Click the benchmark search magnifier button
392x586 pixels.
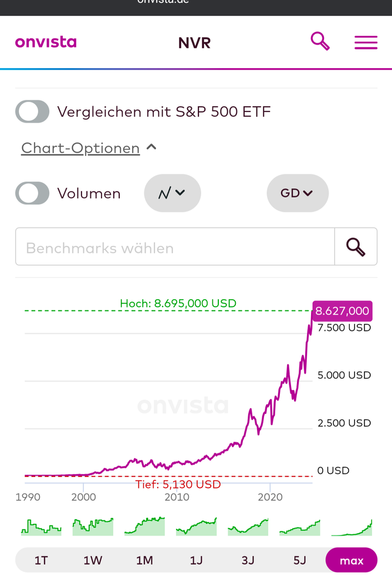[356, 247]
